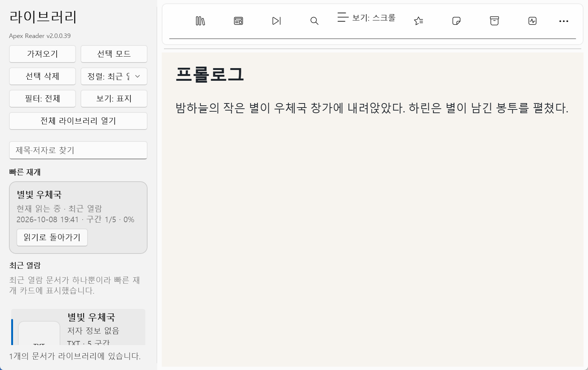Click the 현재 읽는 중 status line
This screenshot has width=588, height=370.
click(x=59, y=208)
